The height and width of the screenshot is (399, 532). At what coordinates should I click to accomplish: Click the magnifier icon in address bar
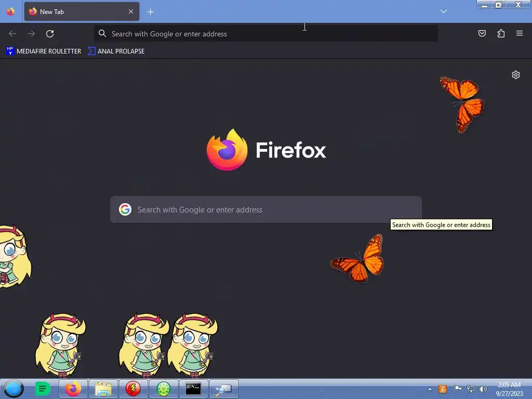click(x=102, y=33)
